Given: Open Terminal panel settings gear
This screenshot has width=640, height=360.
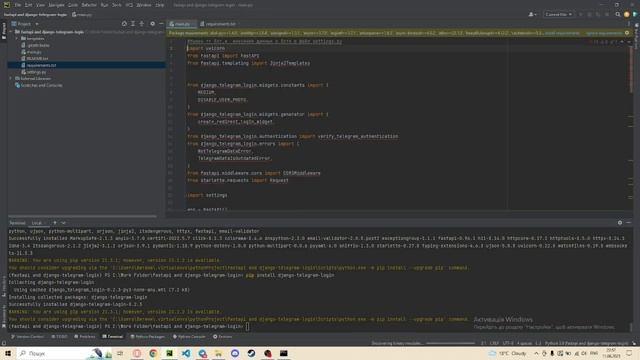Looking at the screenshot, I should (x=620, y=222).
